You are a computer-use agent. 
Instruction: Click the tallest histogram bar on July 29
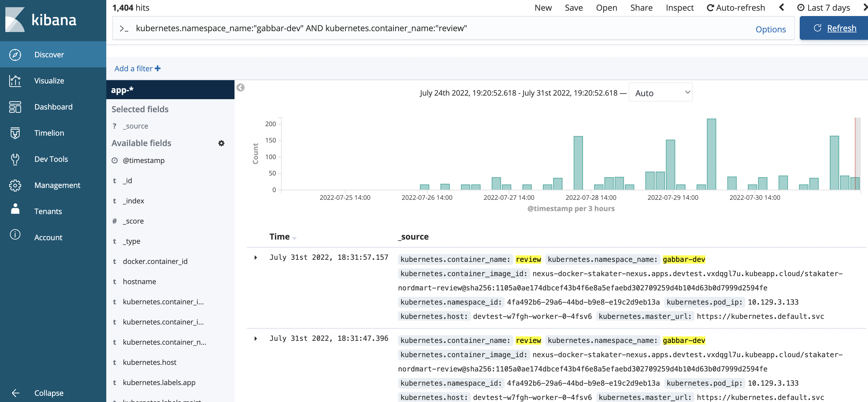pos(711,154)
